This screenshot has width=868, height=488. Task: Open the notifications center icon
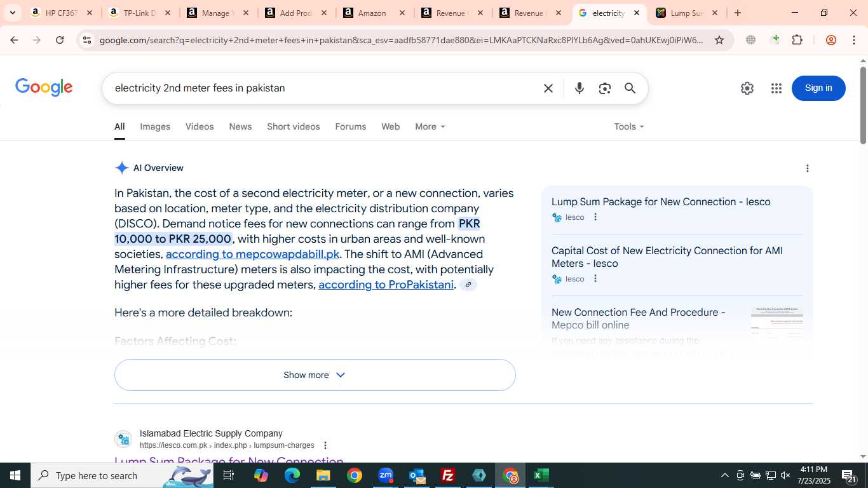pos(848,477)
